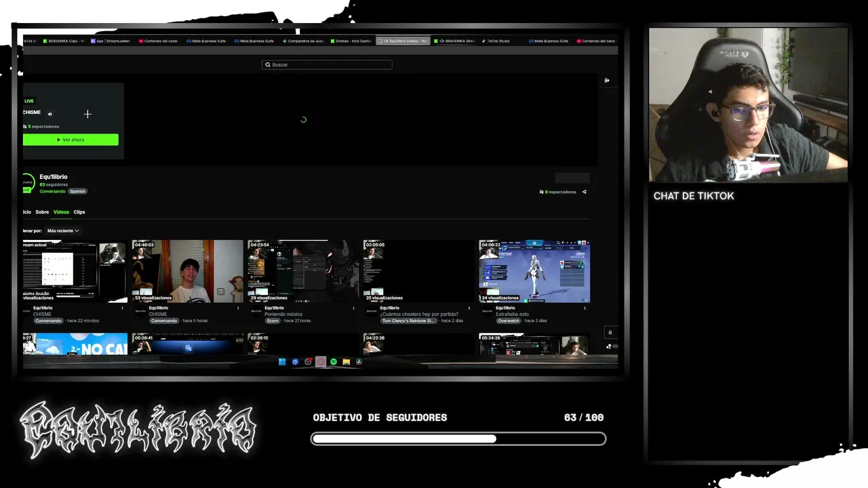Viewport: 868px width, 488px height.
Task: Open options menu on cheaters video
Action: click(469, 308)
